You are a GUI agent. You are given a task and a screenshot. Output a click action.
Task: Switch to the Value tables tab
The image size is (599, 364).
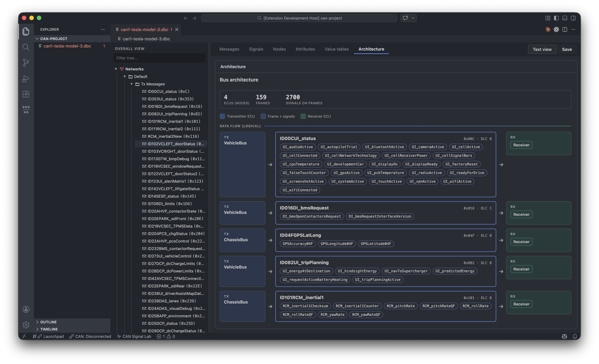point(336,49)
